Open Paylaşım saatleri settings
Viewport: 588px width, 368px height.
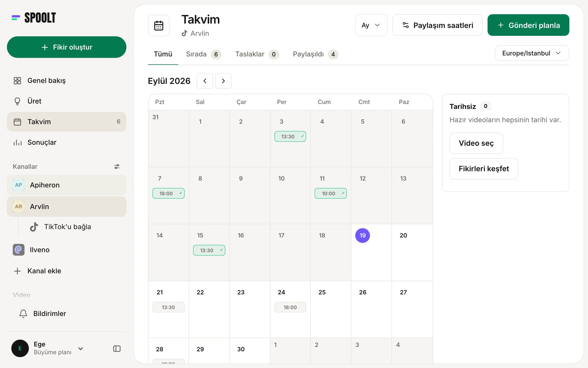click(437, 25)
